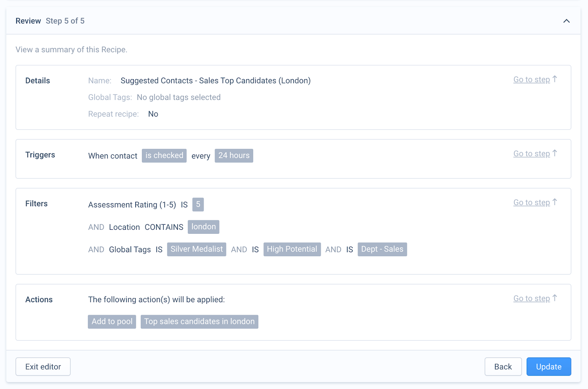The height and width of the screenshot is (389, 588).
Task: Open the Details Go to step link
Action: coord(531,79)
